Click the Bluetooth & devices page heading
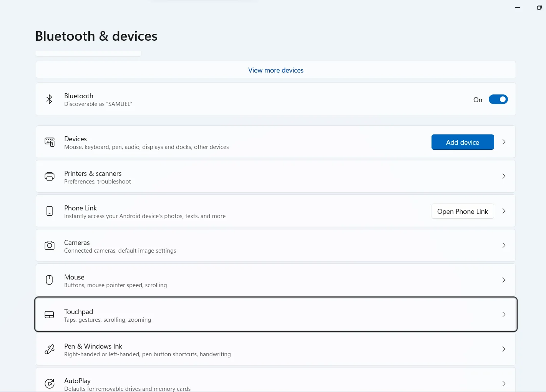The image size is (546, 392). pos(96,36)
